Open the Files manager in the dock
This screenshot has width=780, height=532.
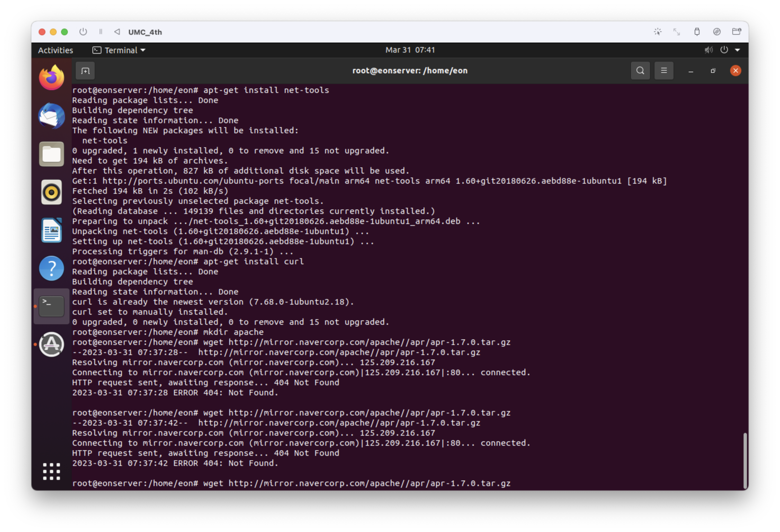pyautogui.click(x=51, y=154)
